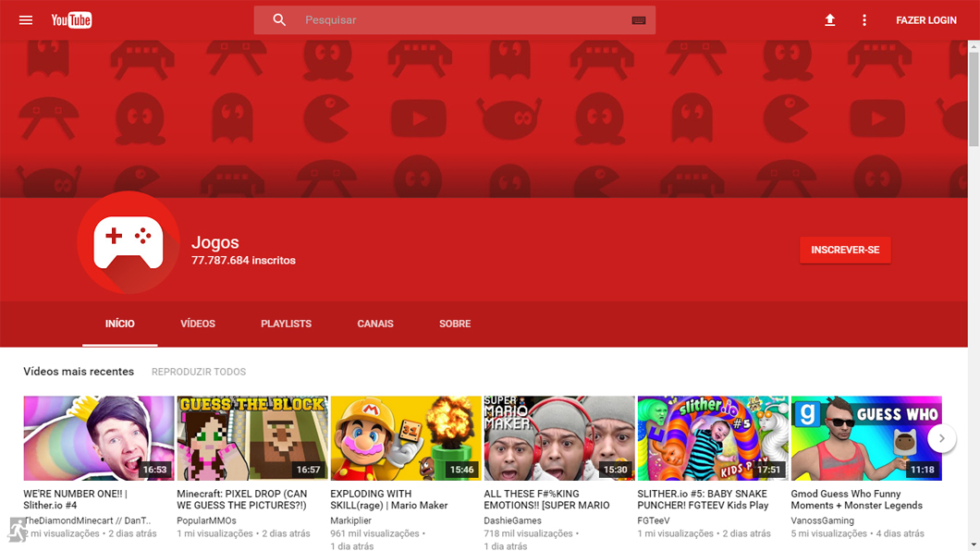Open the SOBRE tab
This screenshot has height=551, width=980.
(455, 324)
